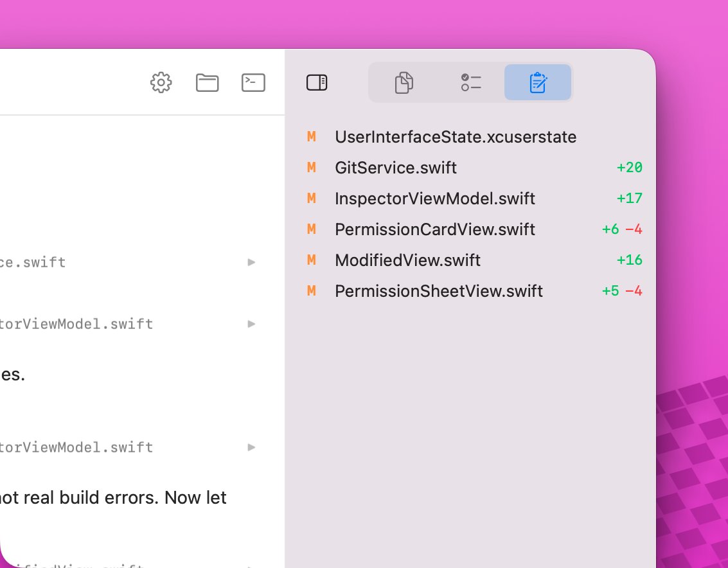Expand second 'torViewModel.swift' disclosure triangle below 'es.'

click(251, 447)
